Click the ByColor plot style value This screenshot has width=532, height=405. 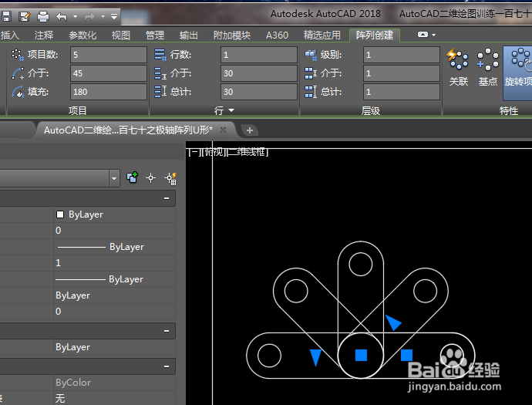coord(73,383)
